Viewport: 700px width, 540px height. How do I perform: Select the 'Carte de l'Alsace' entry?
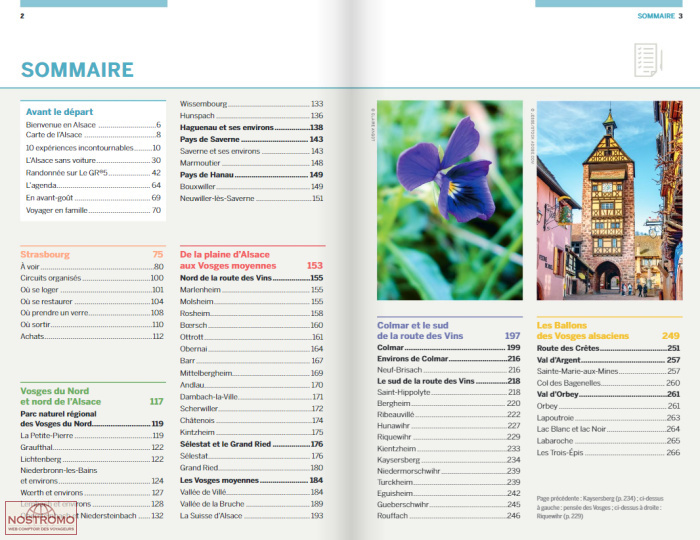pos(93,135)
